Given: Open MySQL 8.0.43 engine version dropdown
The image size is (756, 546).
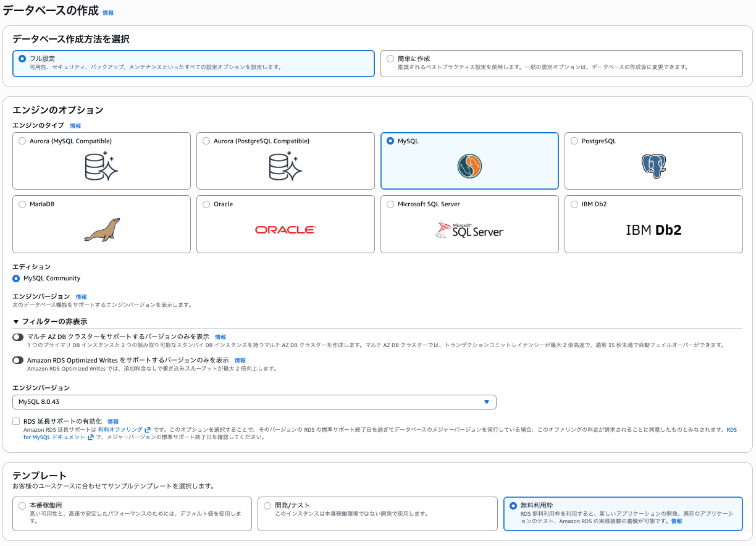Looking at the screenshot, I should pyautogui.click(x=254, y=402).
